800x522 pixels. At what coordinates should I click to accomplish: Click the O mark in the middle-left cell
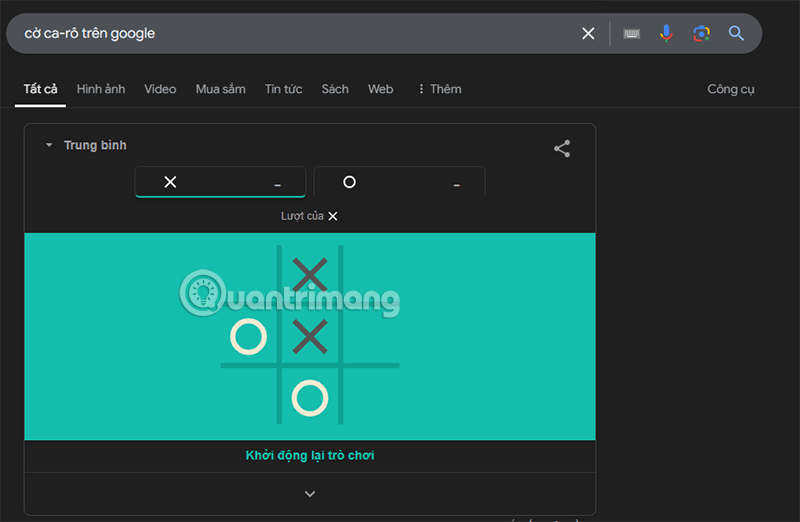248,337
